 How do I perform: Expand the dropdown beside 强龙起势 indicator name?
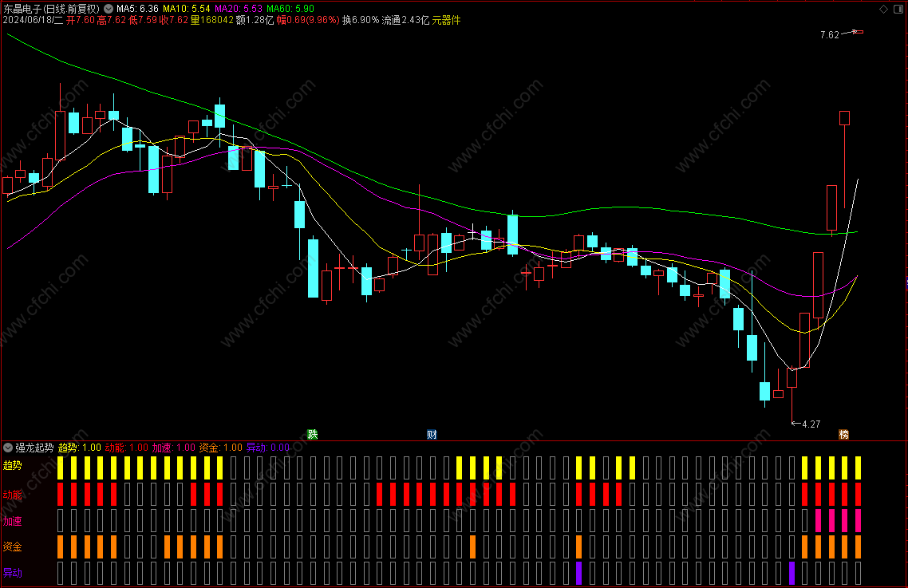tap(8, 448)
